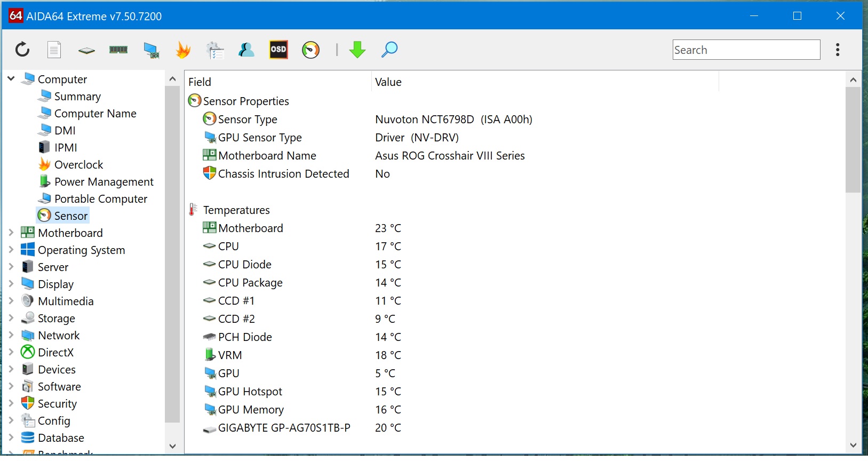This screenshot has width=868, height=461.
Task: Click the tree panel scroll up arrow
Action: coord(172,79)
